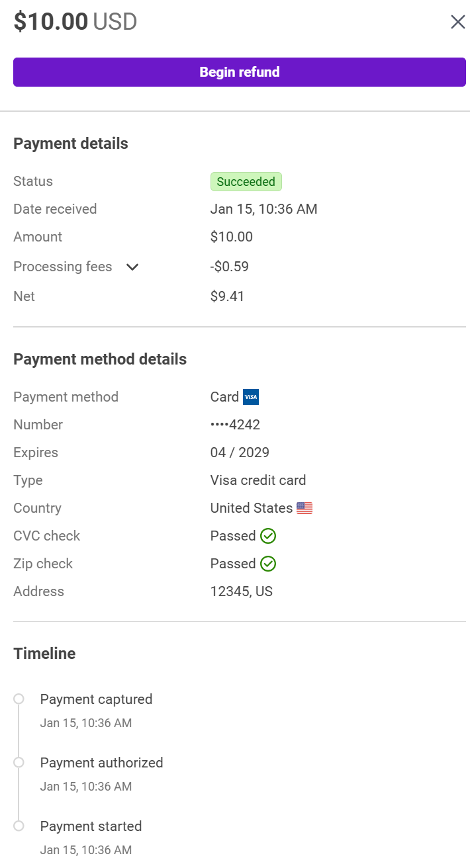Viewport: 470px width, 868px height.
Task: Click the address value 12345, US
Action: (x=241, y=591)
